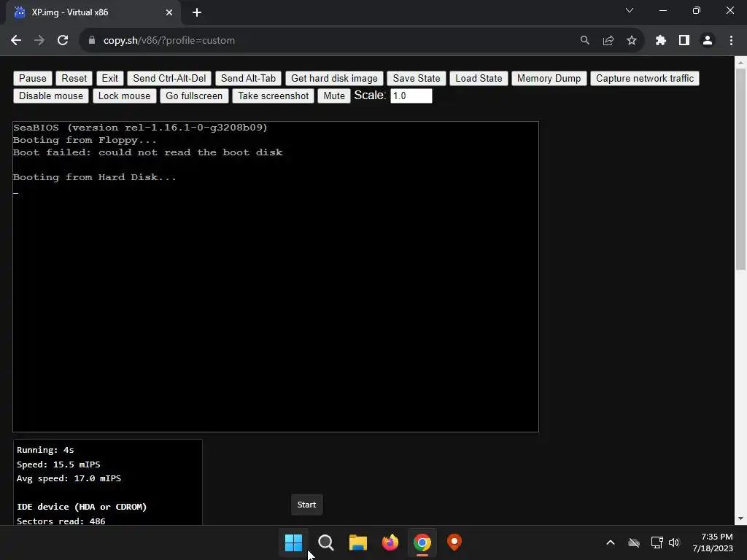The image size is (747, 560).
Task: Open File Explorer from taskbar
Action: click(357, 542)
